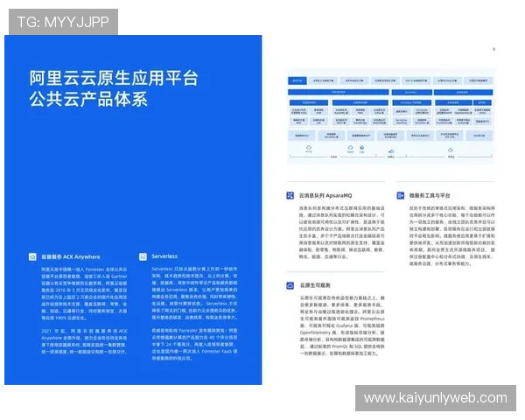Click the heading 云消息队列 ApsaraMQ

pyautogui.click(x=325, y=195)
